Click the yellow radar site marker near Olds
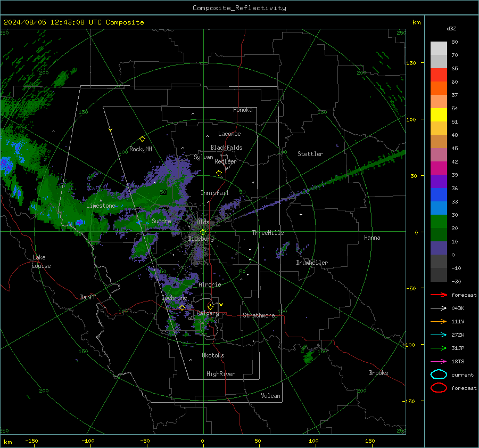This screenshot has width=479, height=448. pos(203,232)
